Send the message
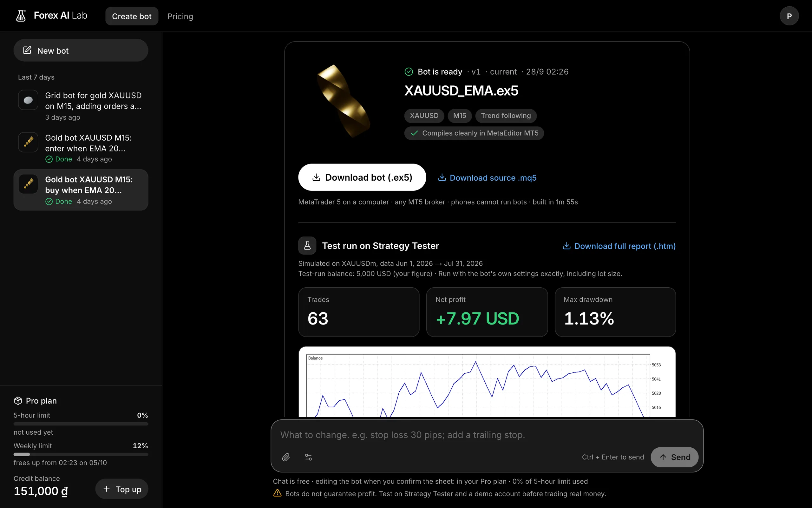This screenshot has width=812, height=508. pos(674,457)
